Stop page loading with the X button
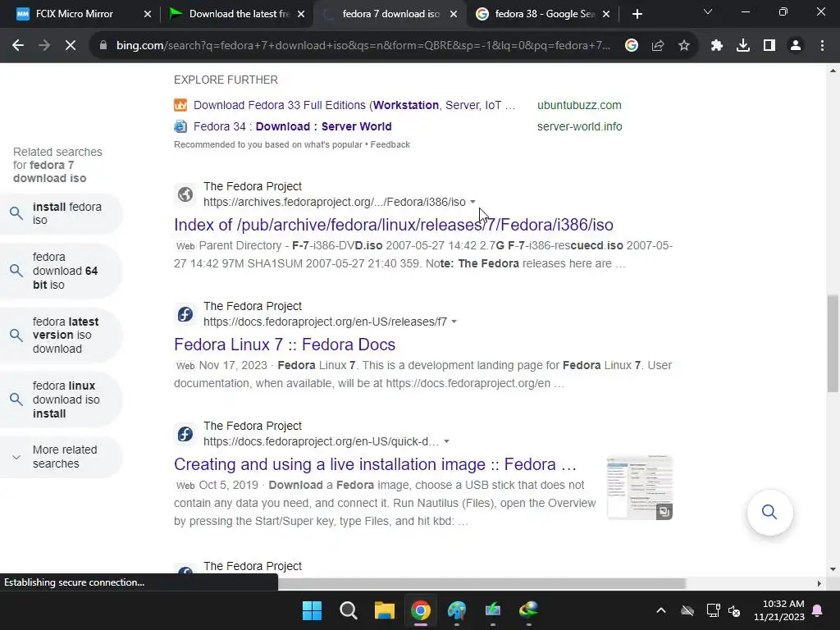Viewport: 840px width, 630px height. (x=71, y=46)
